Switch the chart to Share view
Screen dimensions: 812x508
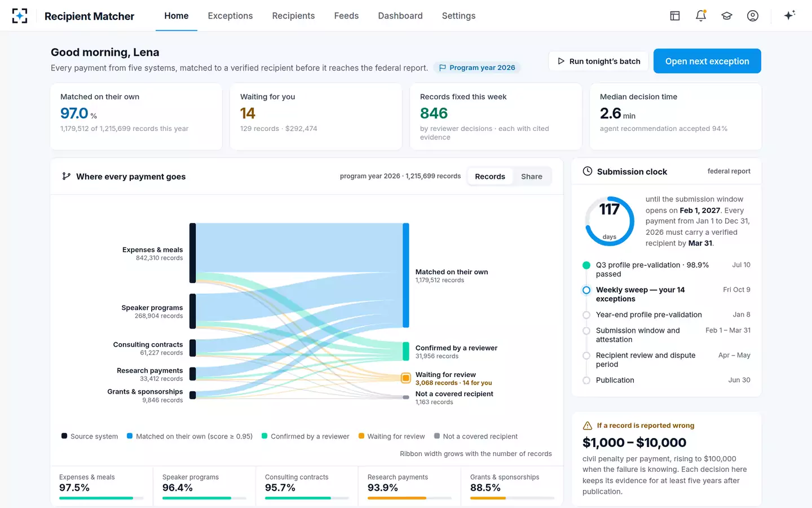[x=532, y=177]
